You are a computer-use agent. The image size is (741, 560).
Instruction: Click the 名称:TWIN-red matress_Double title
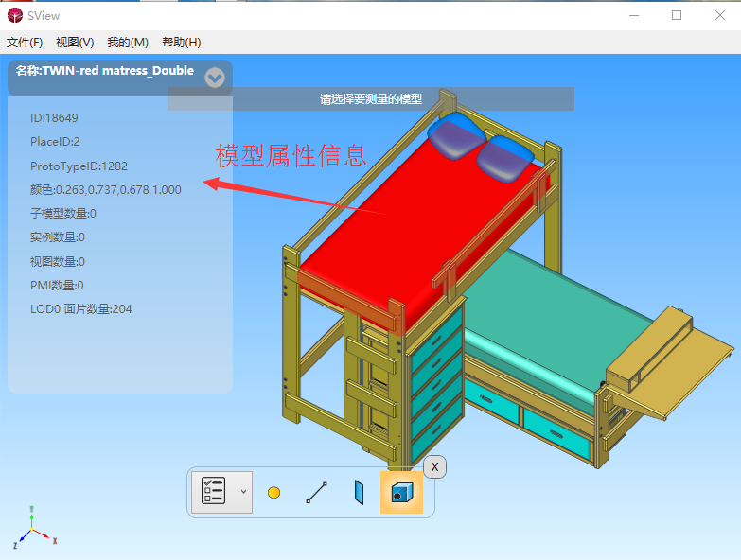(x=105, y=71)
